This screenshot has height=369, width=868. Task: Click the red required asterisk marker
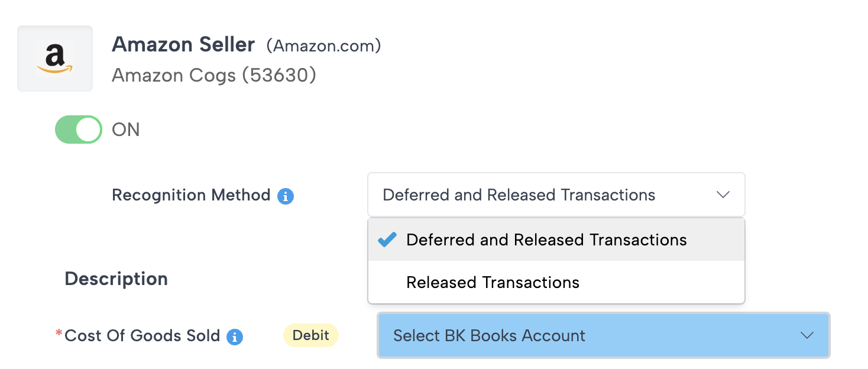[59, 334]
